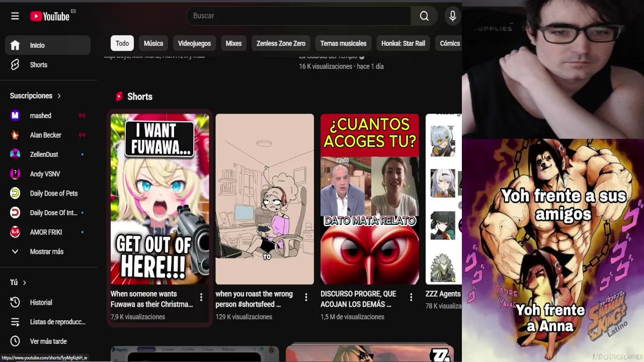644x362 pixels.
Task: Activate voice search microphone
Action: (x=453, y=16)
